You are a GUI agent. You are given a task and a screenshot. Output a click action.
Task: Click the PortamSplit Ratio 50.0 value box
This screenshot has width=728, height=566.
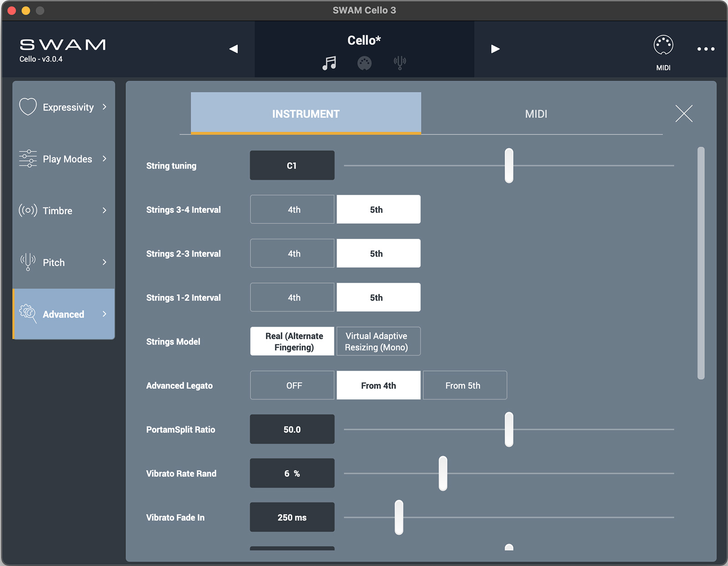pos(292,429)
